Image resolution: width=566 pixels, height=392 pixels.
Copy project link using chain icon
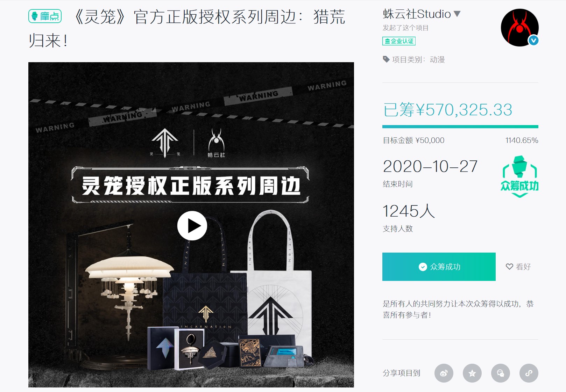pyautogui.click(x=529, y=373)
